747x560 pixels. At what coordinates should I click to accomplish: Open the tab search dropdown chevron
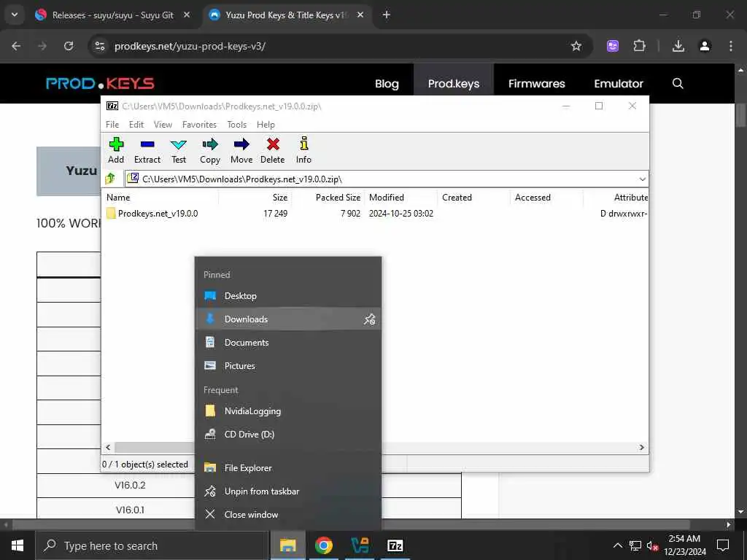15,15
